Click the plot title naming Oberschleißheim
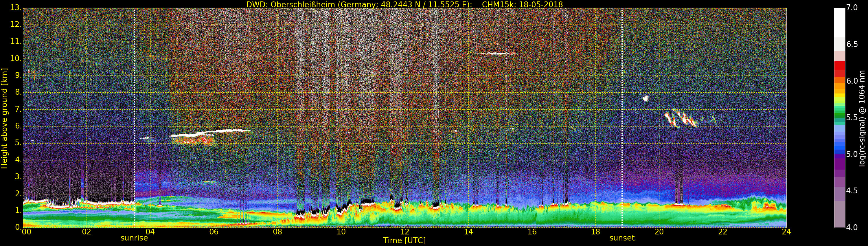868x246 pixels. (404, 4)
